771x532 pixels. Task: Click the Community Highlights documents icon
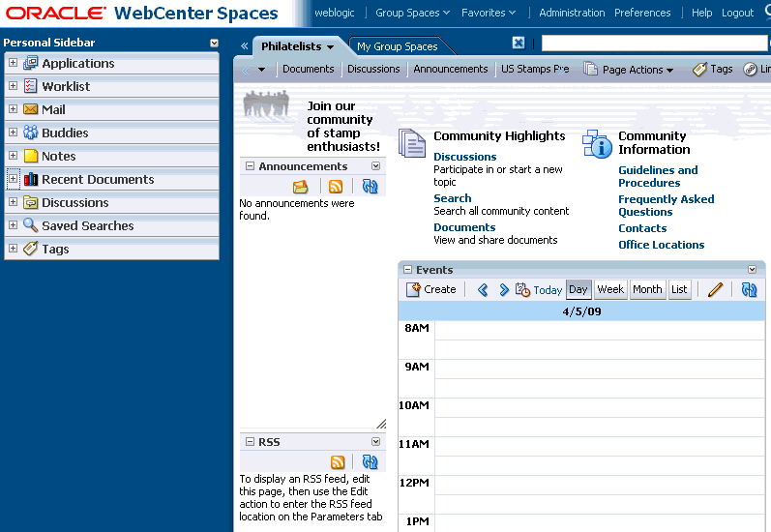tap(412, 143)
